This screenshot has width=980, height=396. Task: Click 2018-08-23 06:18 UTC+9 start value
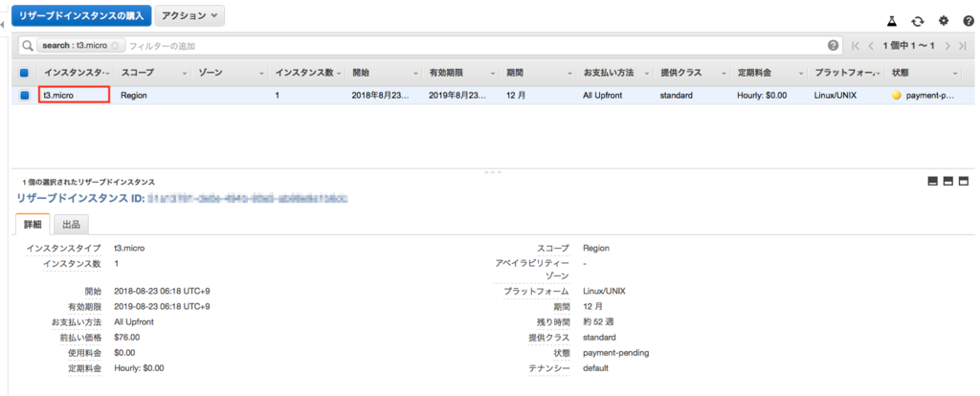(x=162, y=291)
